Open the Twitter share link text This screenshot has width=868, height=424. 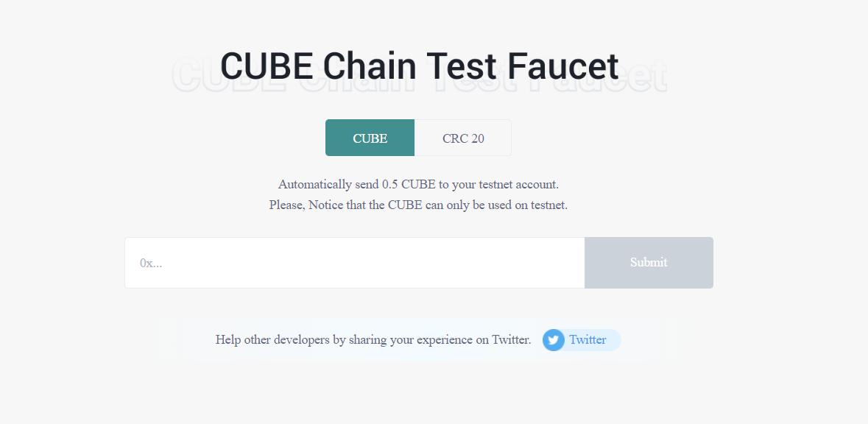[588, 340]
